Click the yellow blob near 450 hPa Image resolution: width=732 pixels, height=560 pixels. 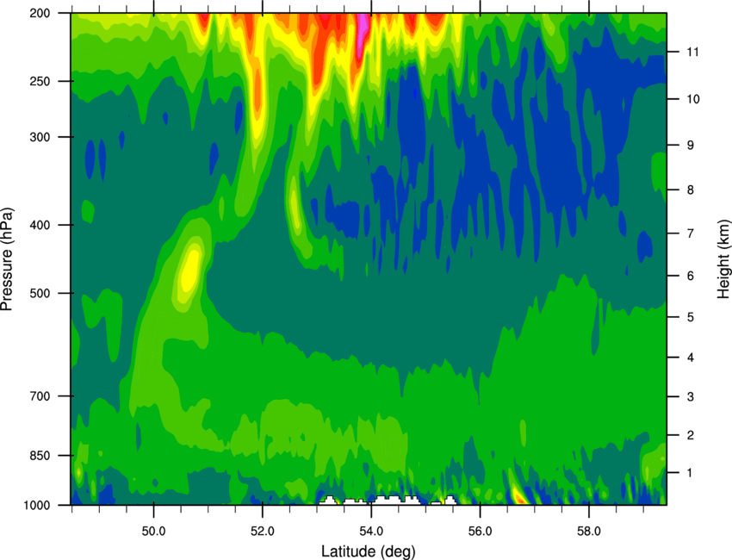pos(190,269)
